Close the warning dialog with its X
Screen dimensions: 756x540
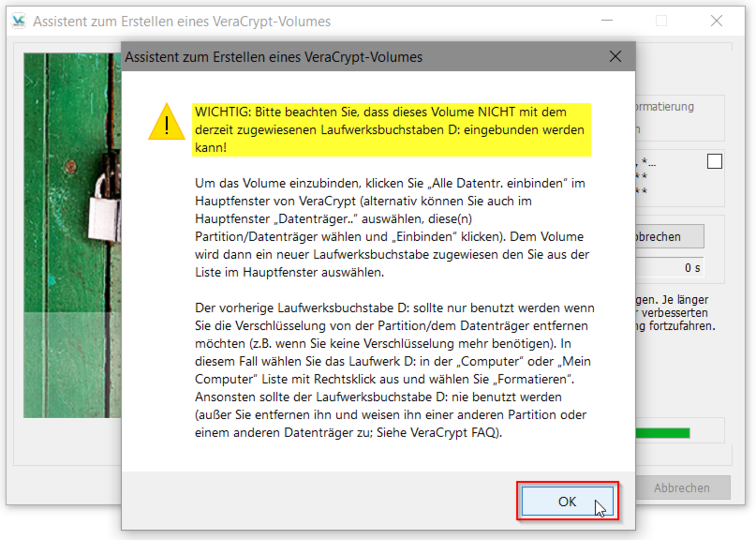615,56
